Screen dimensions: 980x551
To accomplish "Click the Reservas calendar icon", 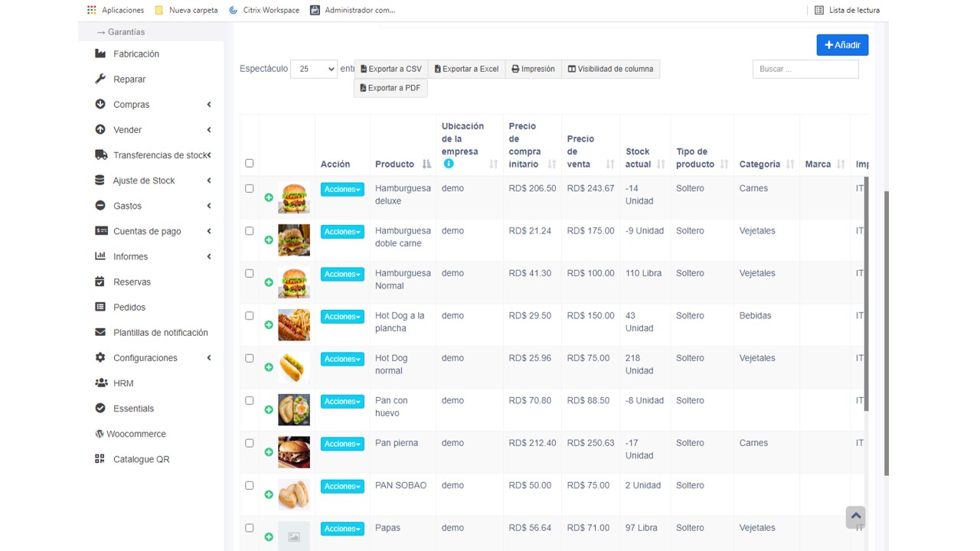I will [x=100, y=282].
